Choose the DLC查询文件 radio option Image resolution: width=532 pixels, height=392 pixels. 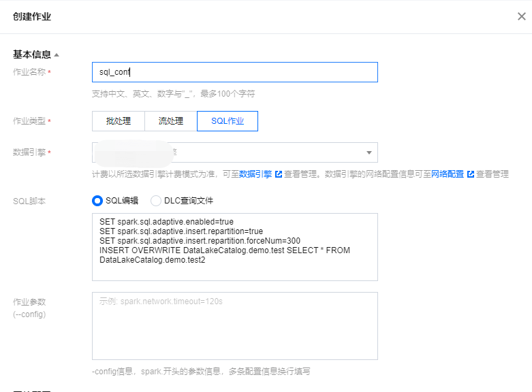click(x=156, y=201)
